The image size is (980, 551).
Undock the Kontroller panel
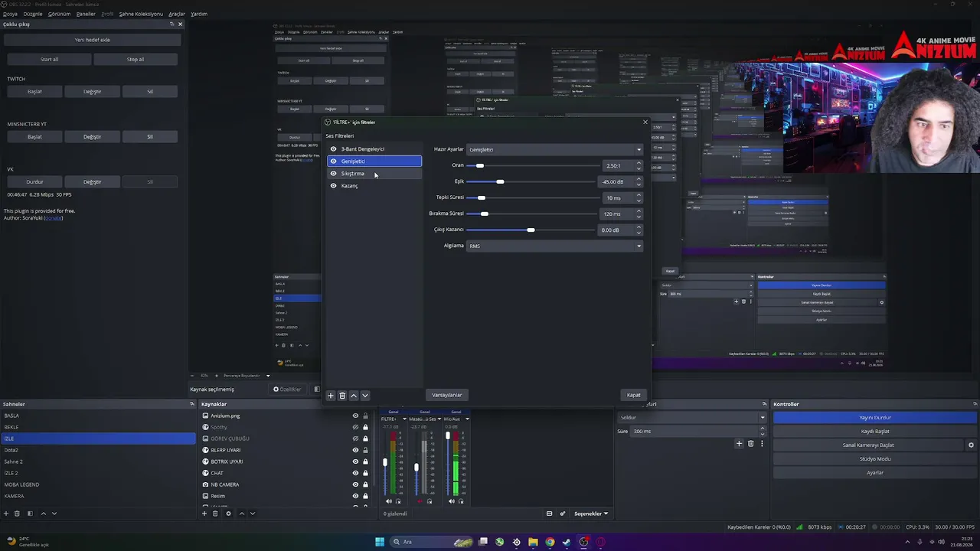975,404
